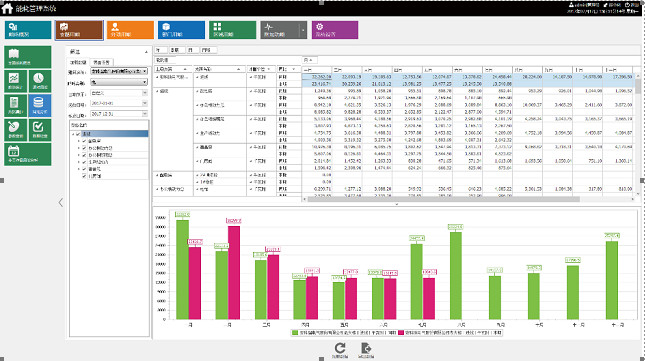
Task: Click the refresh icon below the chart
Action: point(340,348)
